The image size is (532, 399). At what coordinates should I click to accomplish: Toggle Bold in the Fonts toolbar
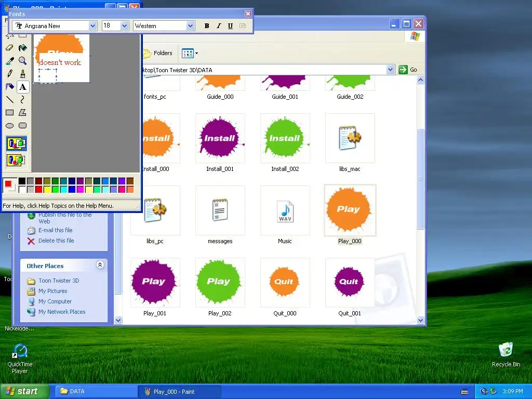pos(207,26)
